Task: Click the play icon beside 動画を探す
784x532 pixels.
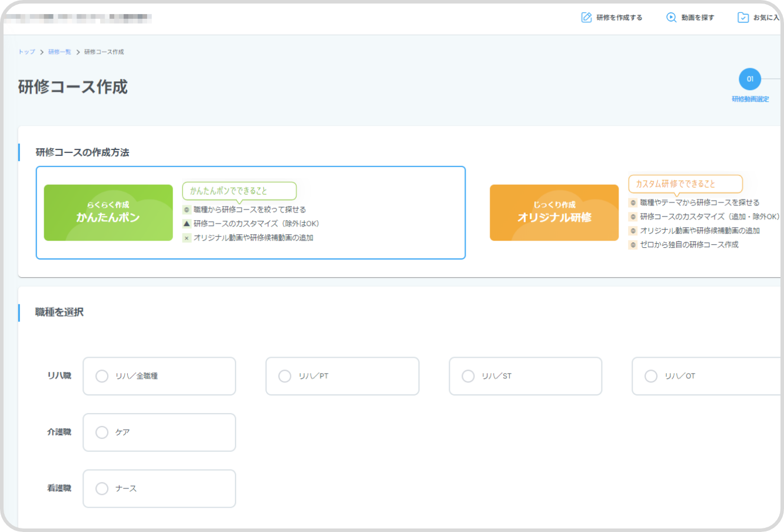Action: point(671,18)
